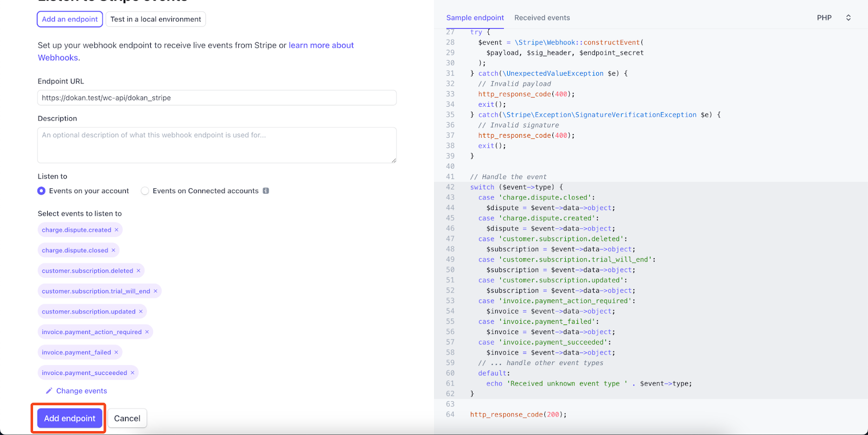Screen dimensions: 868x435
Task: Click code line 61 echo statement
Action: point(589,383)
